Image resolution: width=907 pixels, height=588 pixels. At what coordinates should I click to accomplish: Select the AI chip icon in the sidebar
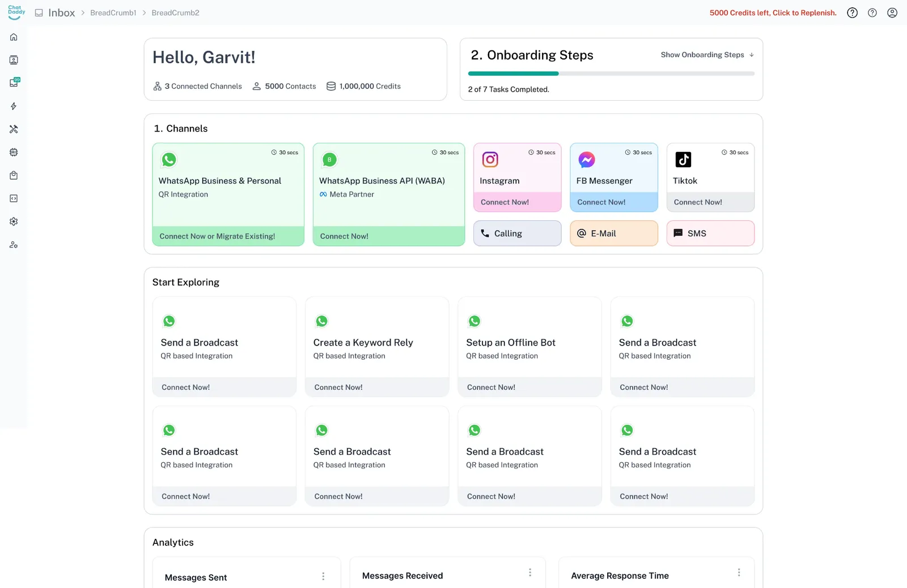tap(14, 152)
